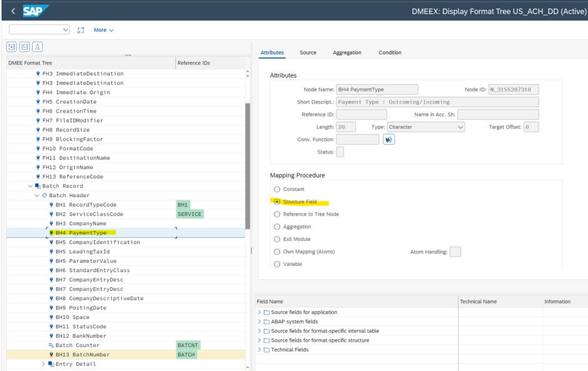Switch to the Attributes tab
Screen dimensions: 588x371
(272, 53)
